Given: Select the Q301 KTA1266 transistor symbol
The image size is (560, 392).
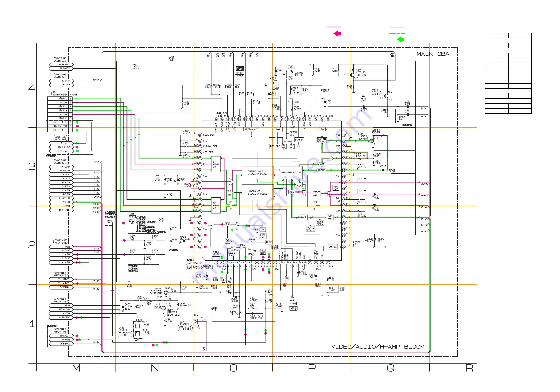Looking at the screenshot, I should pos(372,141).
